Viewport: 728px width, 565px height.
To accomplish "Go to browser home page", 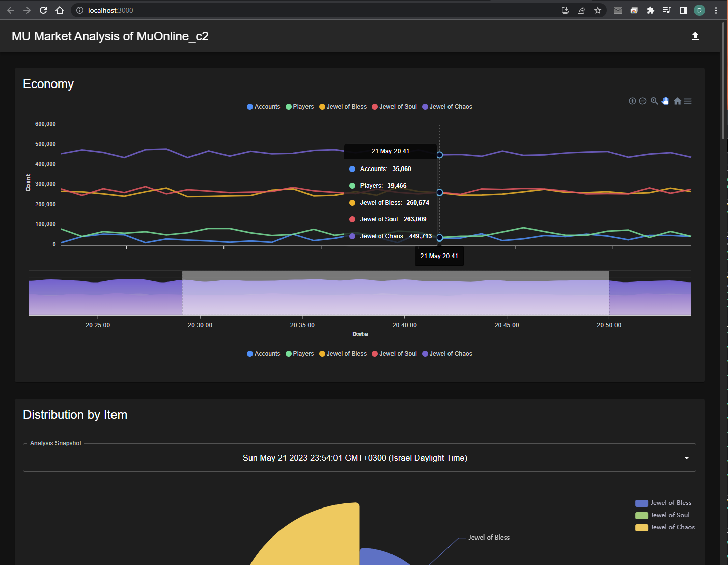I will [x=60, y=10].
